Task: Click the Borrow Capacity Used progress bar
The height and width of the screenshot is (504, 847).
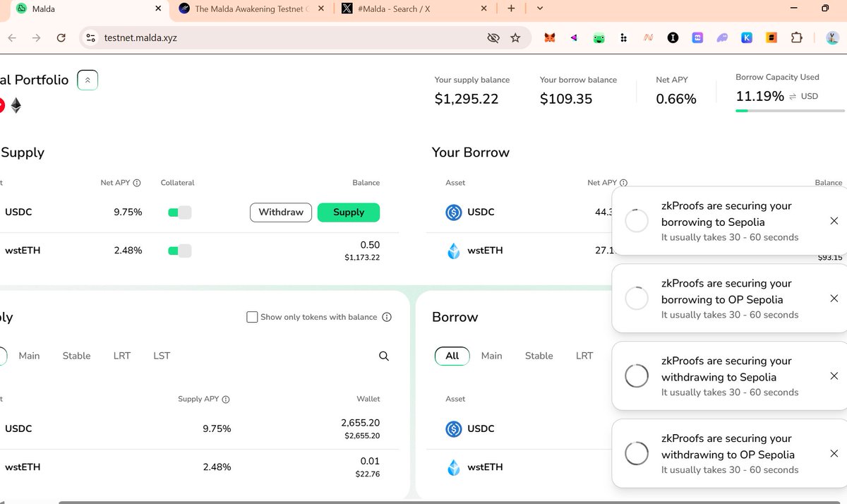Action: click(790, 111)
